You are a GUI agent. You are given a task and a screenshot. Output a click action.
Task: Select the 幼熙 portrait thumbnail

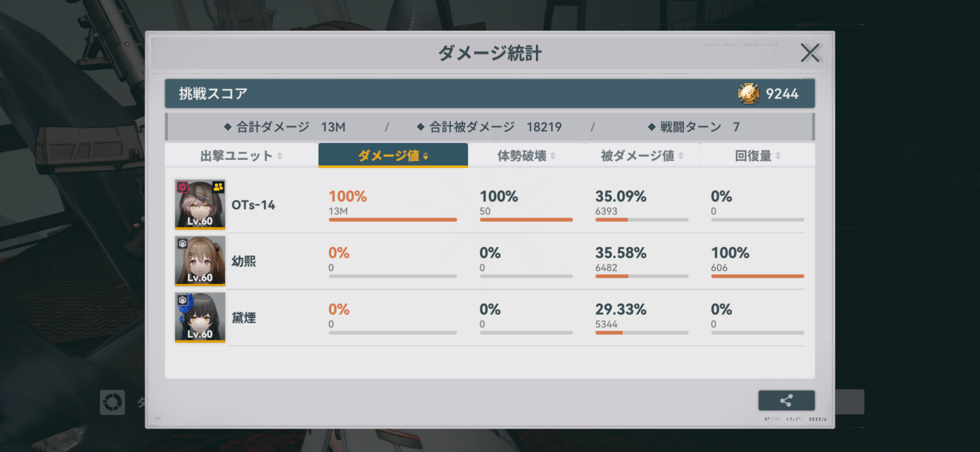[200, 261]
